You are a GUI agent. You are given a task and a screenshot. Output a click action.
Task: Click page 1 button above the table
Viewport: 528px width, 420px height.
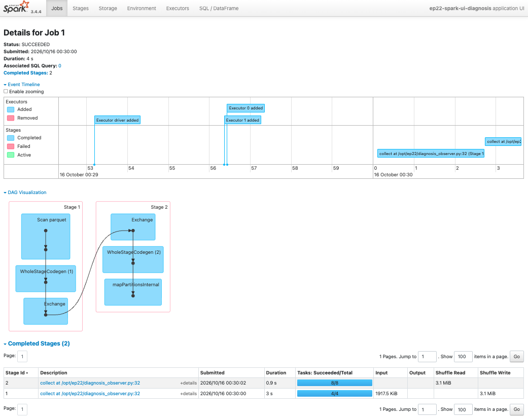tap(22, 357)
